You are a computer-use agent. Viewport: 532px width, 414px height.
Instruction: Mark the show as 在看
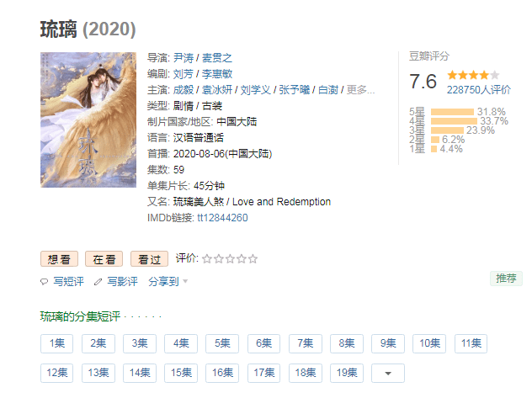(x=104, y=259)
